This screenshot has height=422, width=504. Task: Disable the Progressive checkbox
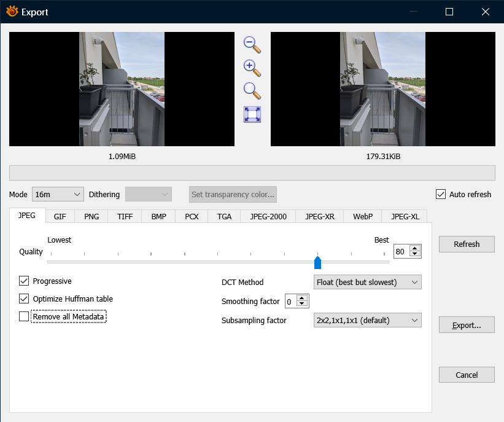[x=24, y=281]
